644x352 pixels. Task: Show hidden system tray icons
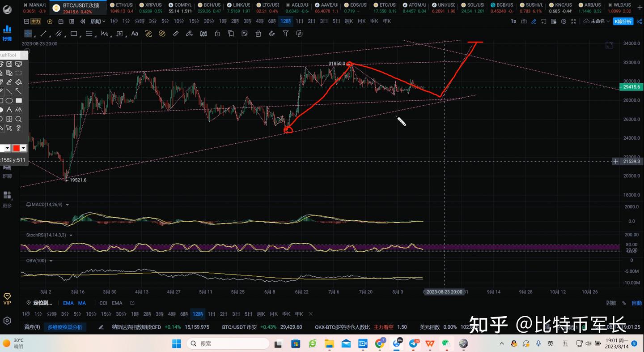(503, 343)
